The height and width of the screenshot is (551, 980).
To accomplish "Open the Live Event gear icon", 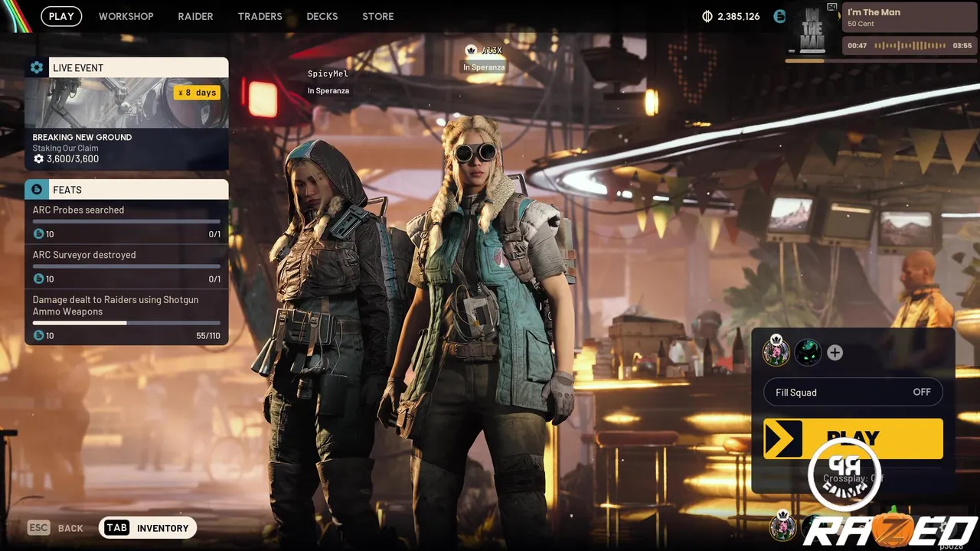I will pos(37,67).
